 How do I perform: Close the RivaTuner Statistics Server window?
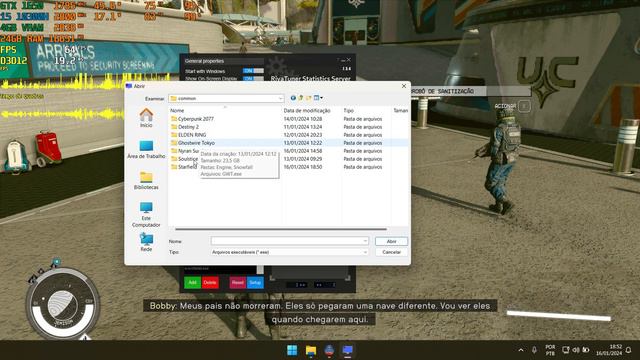click(x=349, y=60)
